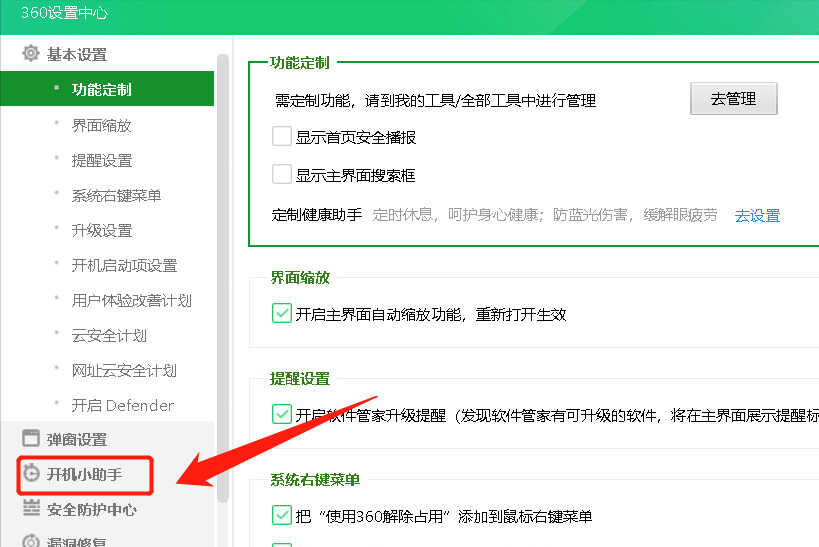Click the 漏洞修复 icon

(31, 541)
